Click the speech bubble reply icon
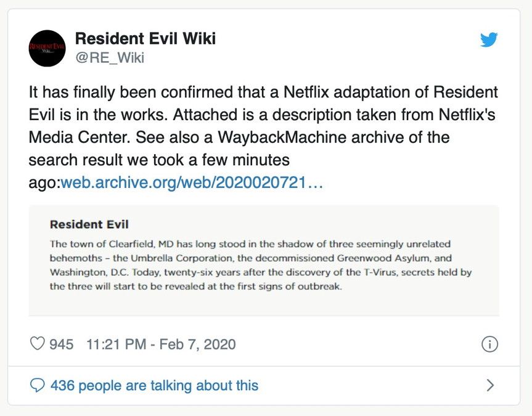The height and width of the screenshot is (416, 532). click(x=38, y=385)
